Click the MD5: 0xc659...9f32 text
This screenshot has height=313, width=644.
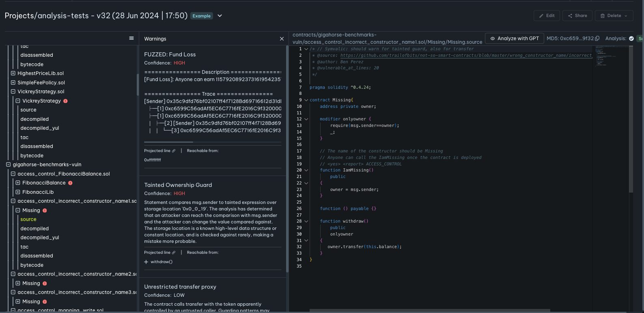point(570,39)
